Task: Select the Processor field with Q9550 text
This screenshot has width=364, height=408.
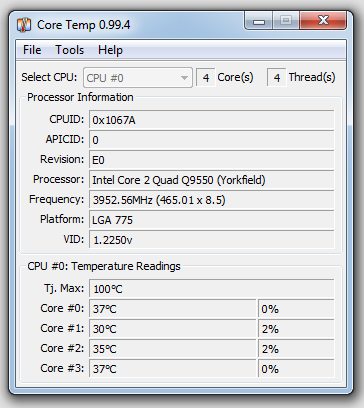Action: click(x=211, y=180)
